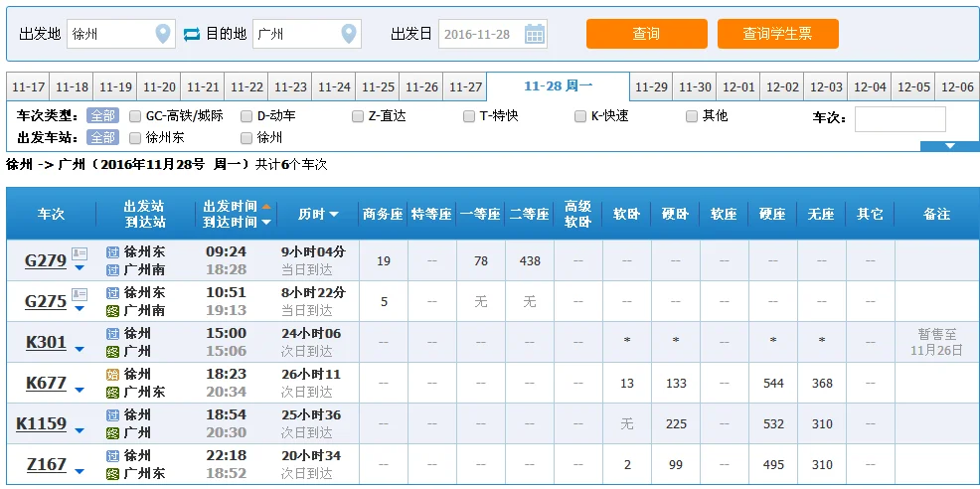The width and height of the screenshot is (980, 489).
Task: Switch to 12-01 date tab
Action: (738, 86)
